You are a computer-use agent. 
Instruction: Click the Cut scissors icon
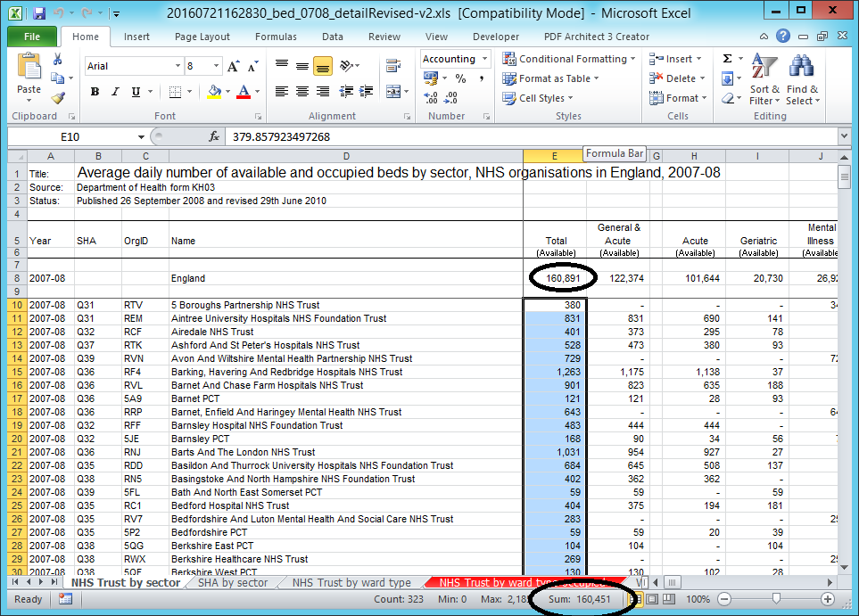click(57, 59)
